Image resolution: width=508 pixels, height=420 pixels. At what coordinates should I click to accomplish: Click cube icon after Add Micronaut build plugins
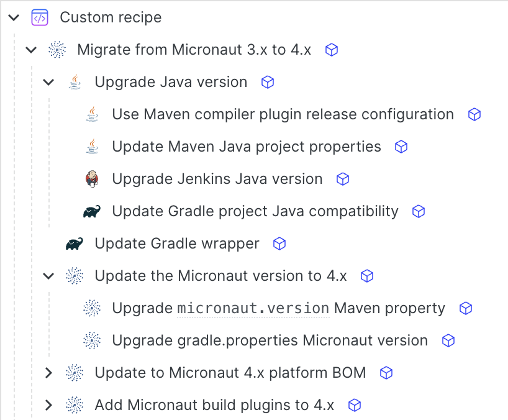pos(355,405)
